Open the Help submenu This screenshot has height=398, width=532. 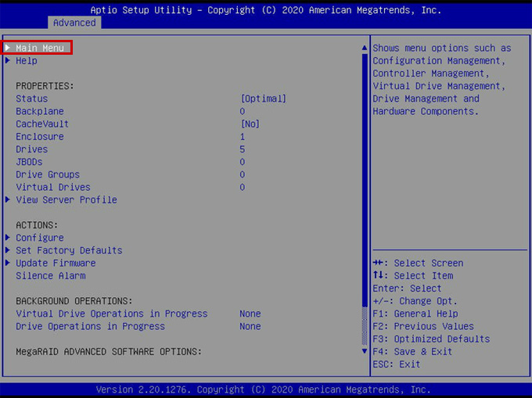tap(27, 61)
